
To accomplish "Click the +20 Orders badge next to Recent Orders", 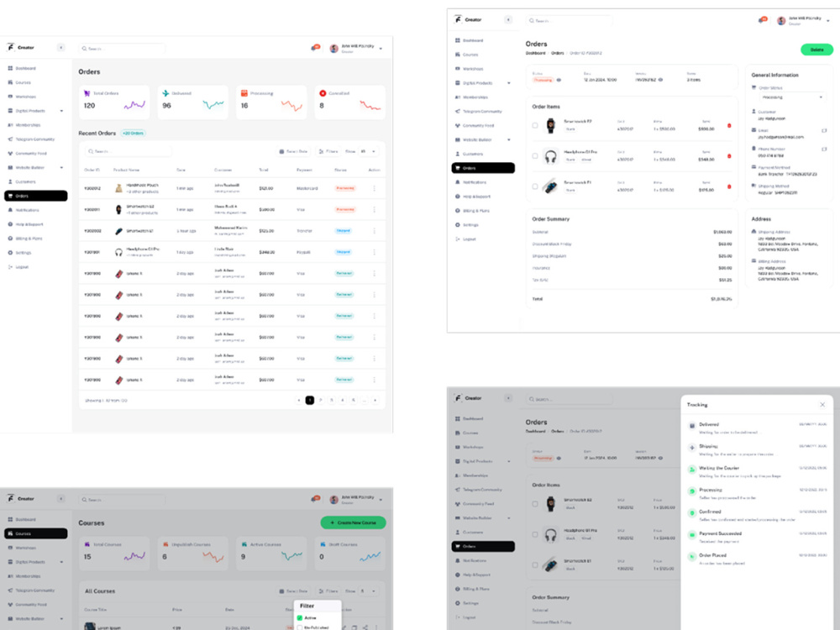I will click(133, 133).
